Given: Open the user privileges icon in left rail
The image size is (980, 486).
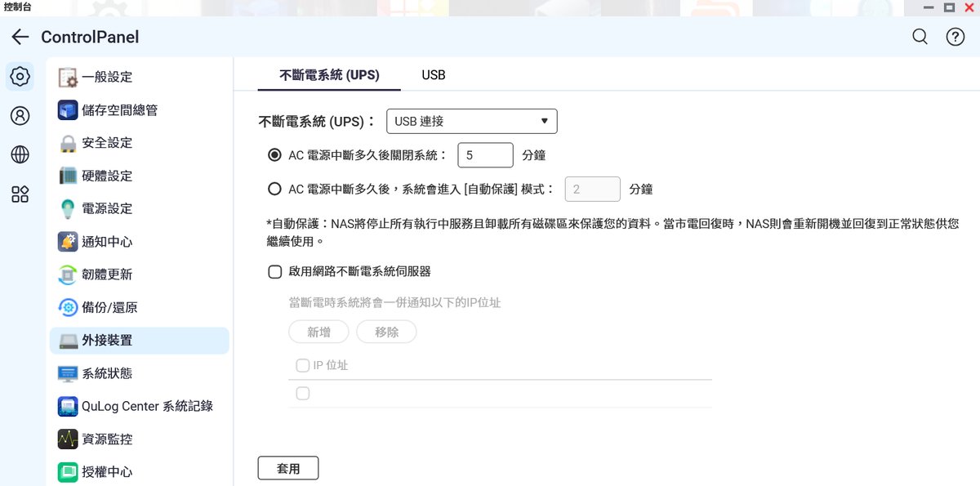Looking at the screenshot, I should 20,115.
